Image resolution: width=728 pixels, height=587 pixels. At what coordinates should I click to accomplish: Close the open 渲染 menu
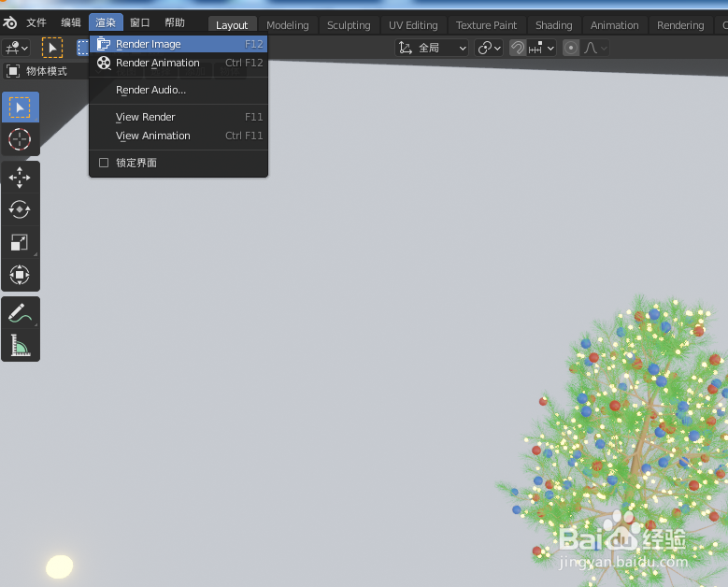[x=106, y=22]
